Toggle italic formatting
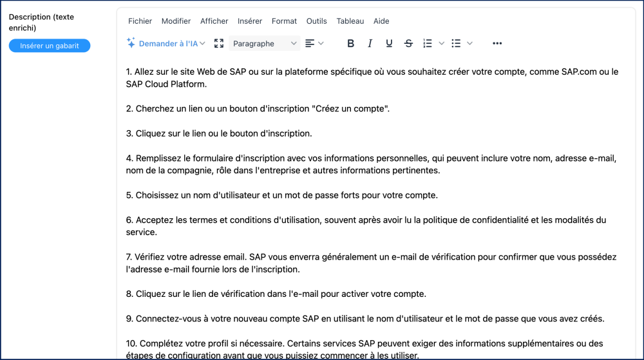This screenshot has height=360, width=644. point(370,44)
